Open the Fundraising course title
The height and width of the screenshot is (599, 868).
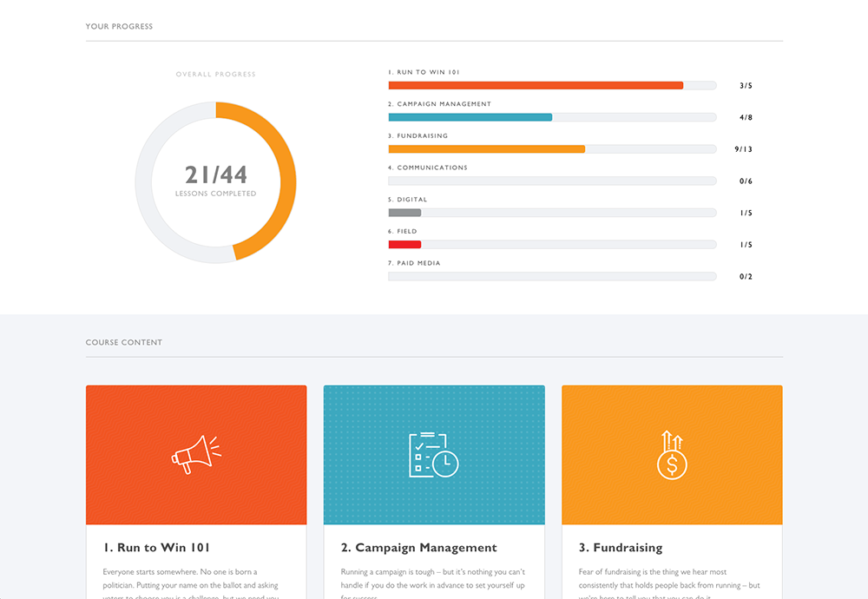tap(620, 548)
